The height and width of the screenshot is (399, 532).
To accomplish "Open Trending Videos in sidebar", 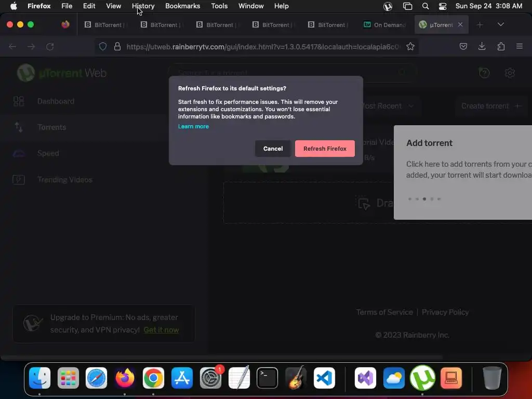I will 64,179.
